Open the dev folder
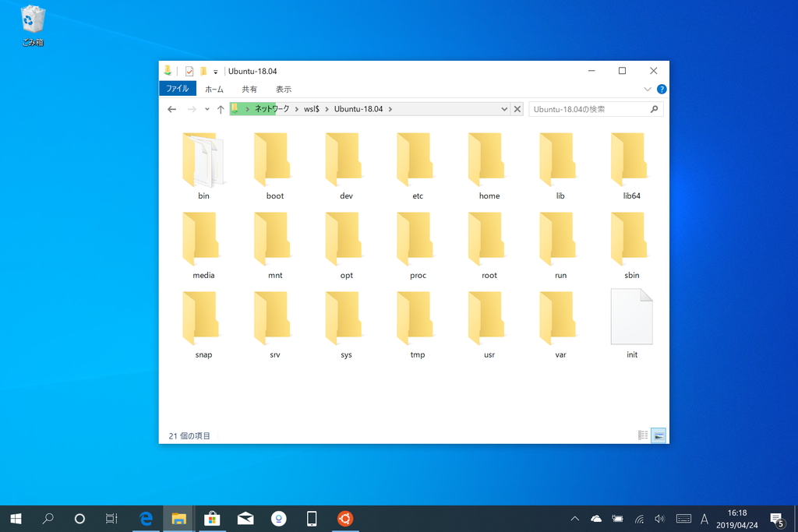Image resolution: width=798 pixels, height=532 pixels. pos(346,166)
